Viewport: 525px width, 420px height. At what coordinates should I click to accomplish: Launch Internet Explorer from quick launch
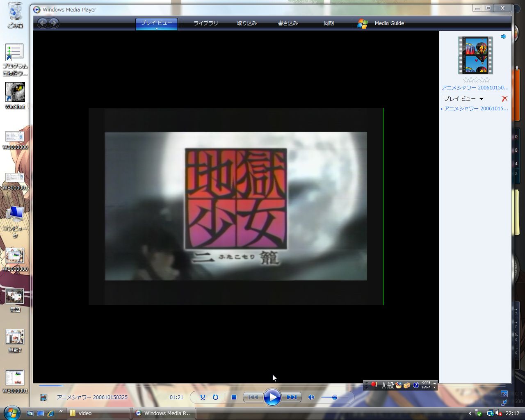[50, 413]
